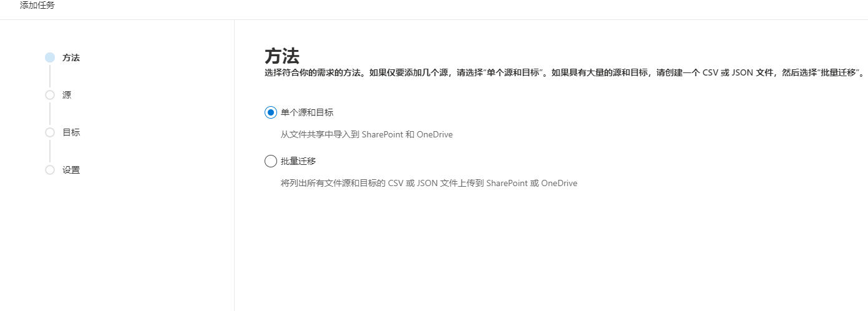Click connector line between 目标 and 设置
Image resolution: width=868 pixels, height=311 pixels.
(50, 151)
